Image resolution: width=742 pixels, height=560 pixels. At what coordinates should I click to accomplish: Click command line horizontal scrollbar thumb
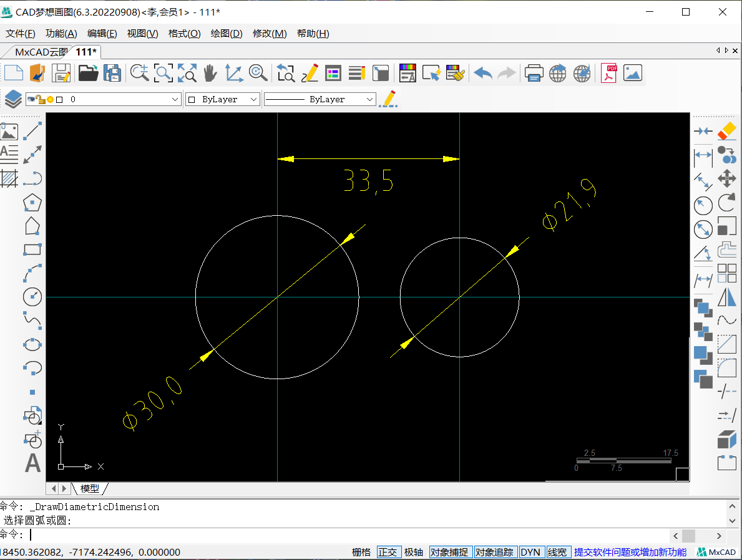688,536
